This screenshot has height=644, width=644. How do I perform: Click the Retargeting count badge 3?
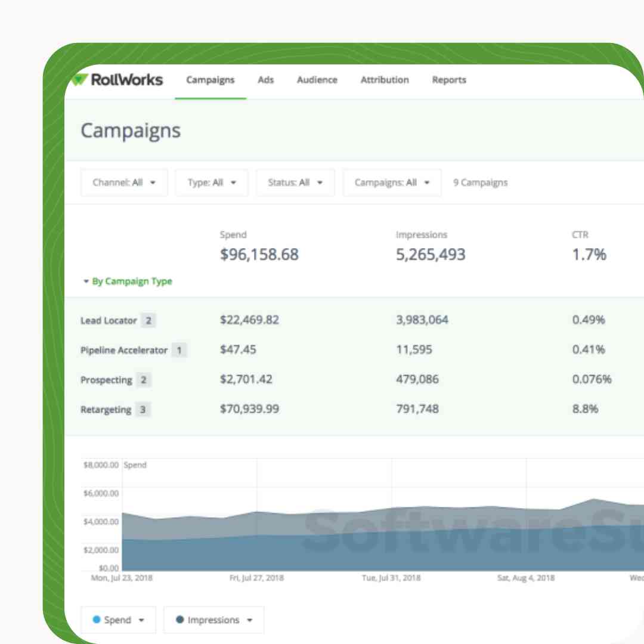tap(143, 410)
